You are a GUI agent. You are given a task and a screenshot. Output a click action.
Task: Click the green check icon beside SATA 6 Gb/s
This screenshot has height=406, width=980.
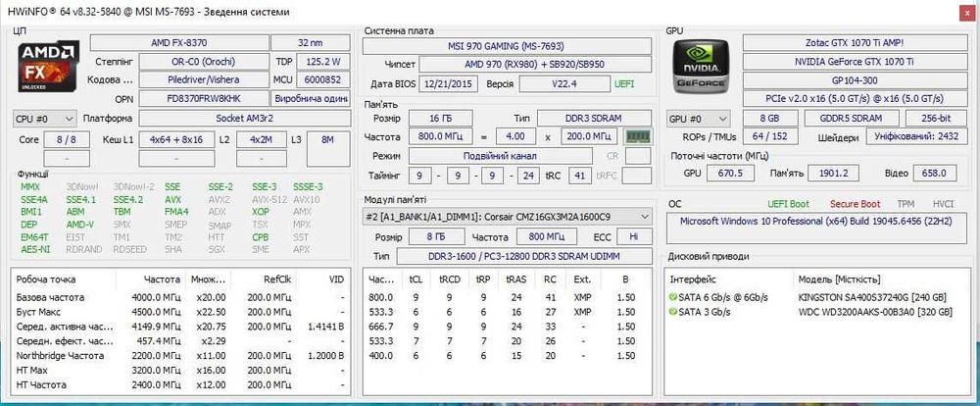click(673, 297)
